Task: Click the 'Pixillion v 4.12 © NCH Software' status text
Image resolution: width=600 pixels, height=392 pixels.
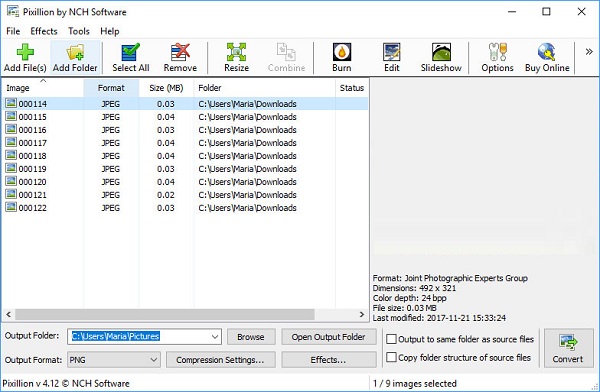Action: (x=66, y=383)
